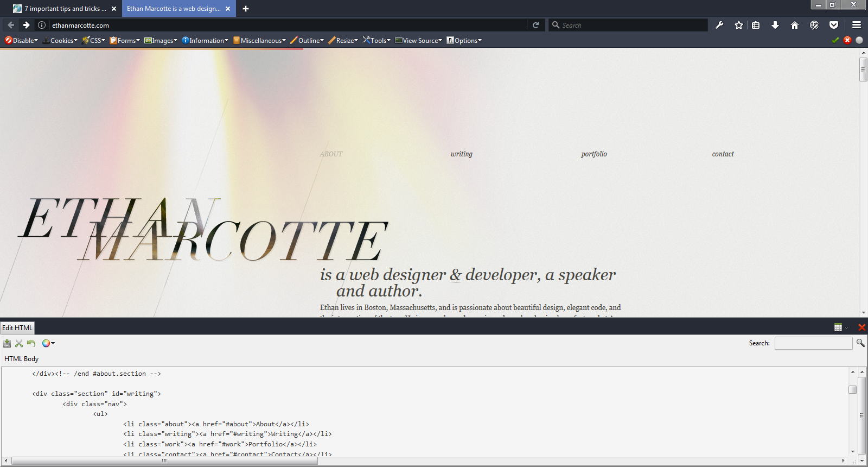This screenshot has height=467, width=868.
Task: Open the Options menu
Action: point(464,40)
